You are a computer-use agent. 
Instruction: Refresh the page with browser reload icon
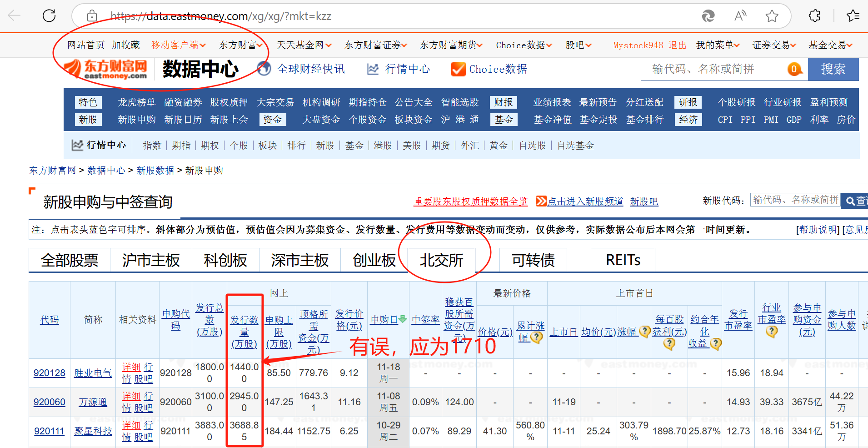click(x=49, y=15)
